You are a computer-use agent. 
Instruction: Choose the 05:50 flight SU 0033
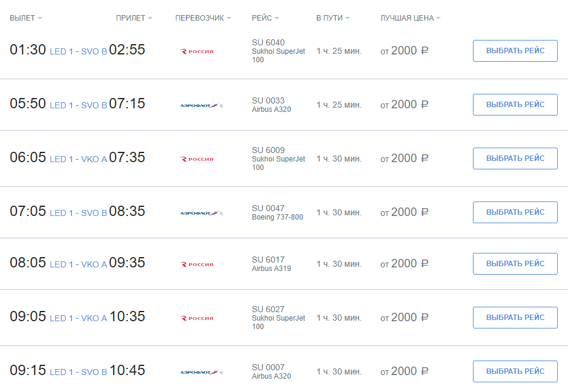pos(515,105)
